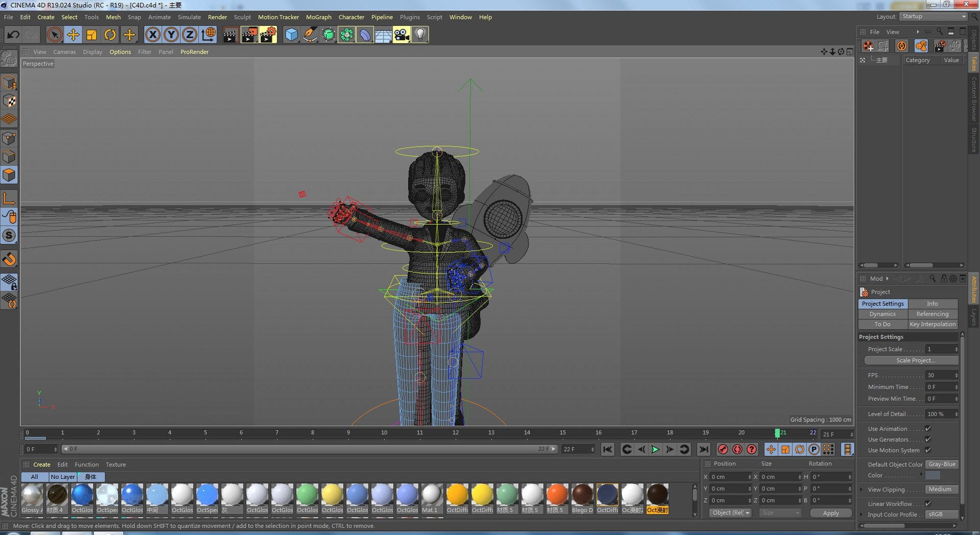Select the No Layer material filter

[x=63, y=477]
